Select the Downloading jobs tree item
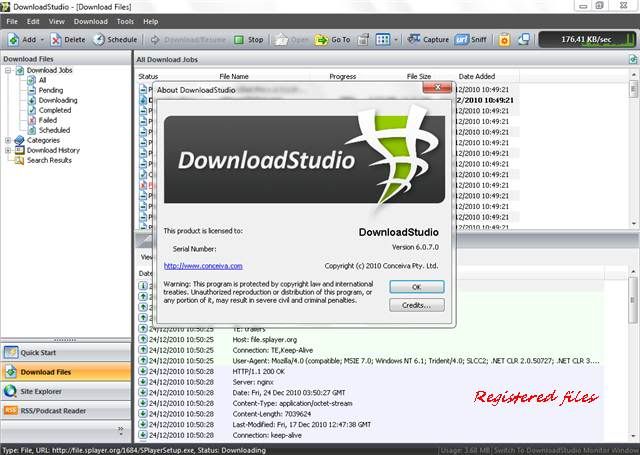 click(58, 100)
